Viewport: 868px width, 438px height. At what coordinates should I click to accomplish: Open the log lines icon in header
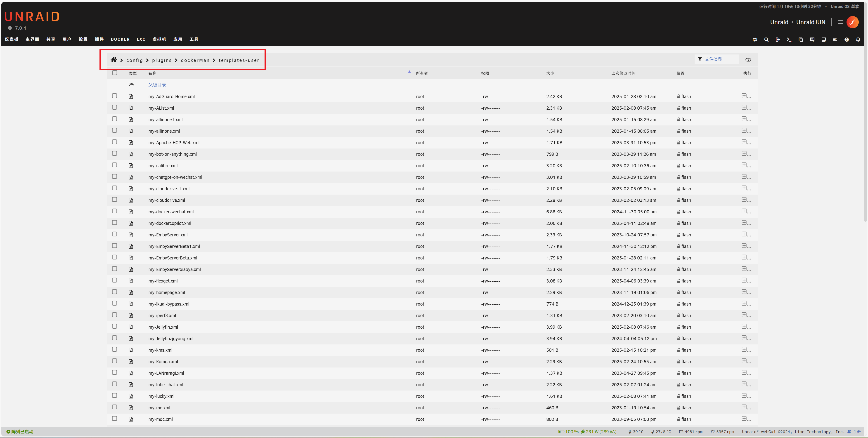click(x=835, y=40)
